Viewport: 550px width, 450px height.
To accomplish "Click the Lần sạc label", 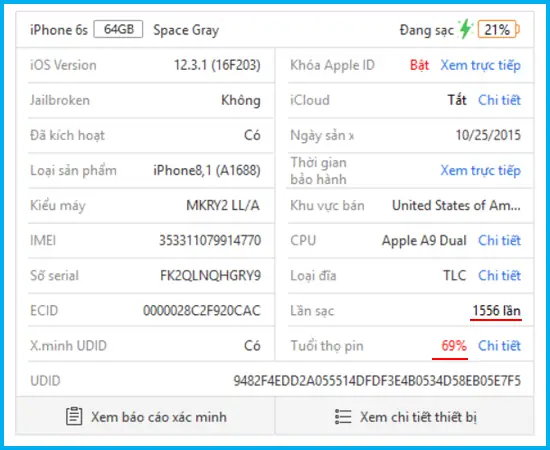I will 312,311.
